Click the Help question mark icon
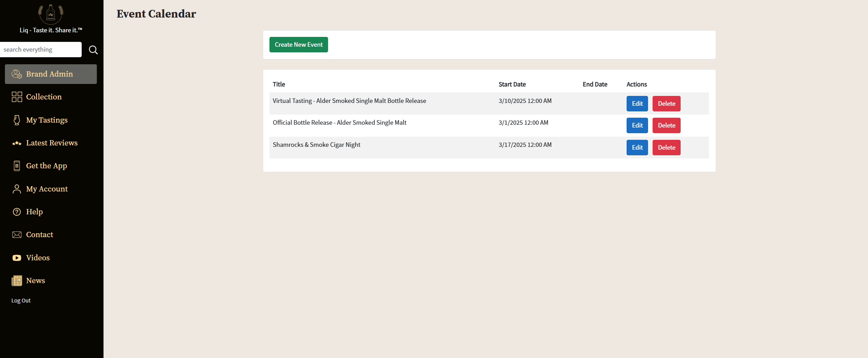This screenshot has width=868, height=358. pyautogui.click(x=17, y=212)
